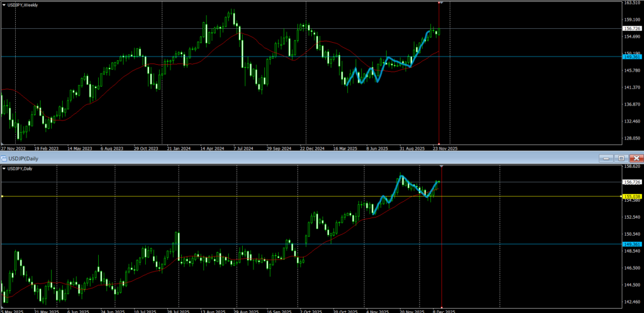Select the red vertical line on Weekly chart
Viewport: 644px width, 313px height.
click(439, 94)
